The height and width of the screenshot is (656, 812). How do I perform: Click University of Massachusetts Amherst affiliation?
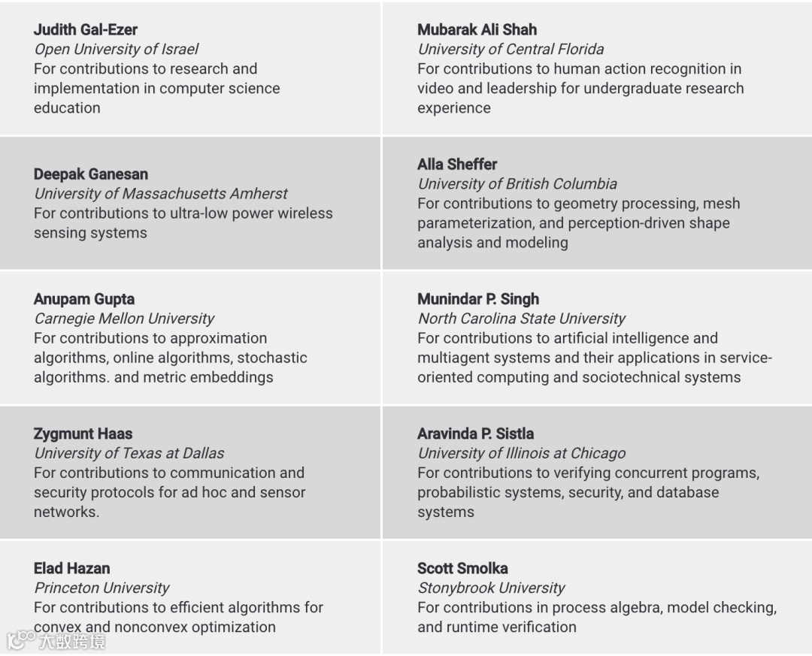(x=160, y=194)
